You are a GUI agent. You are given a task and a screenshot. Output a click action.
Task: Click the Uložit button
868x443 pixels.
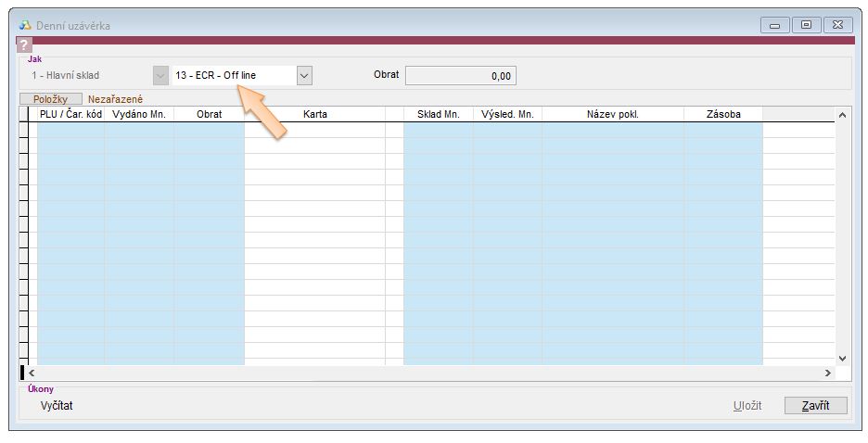tap(747, 406)
